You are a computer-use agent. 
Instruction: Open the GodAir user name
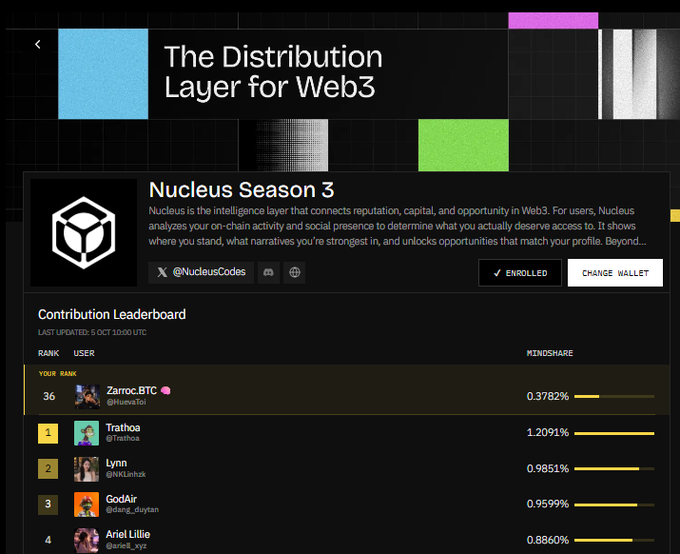coord(121,499)
